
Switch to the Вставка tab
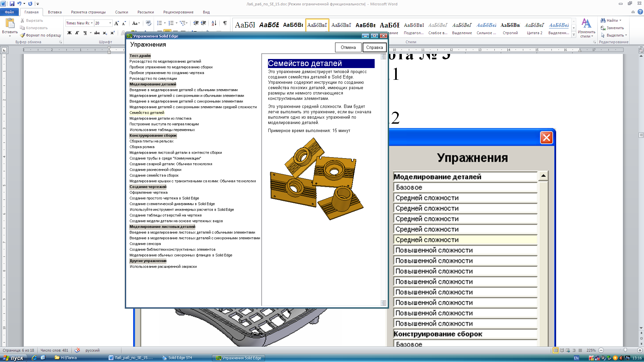point(55,12)
